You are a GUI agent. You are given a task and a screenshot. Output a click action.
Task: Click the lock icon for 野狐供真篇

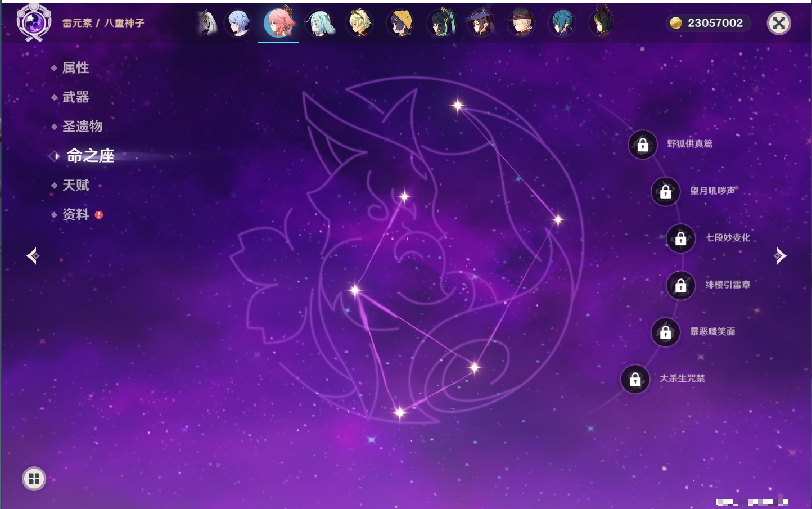click(643, 145)
